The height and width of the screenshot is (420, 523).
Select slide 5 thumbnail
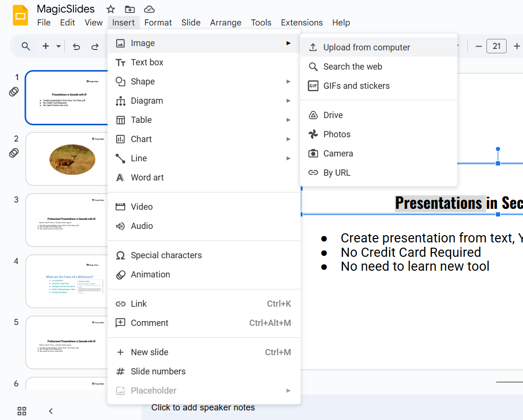(67, 342)
